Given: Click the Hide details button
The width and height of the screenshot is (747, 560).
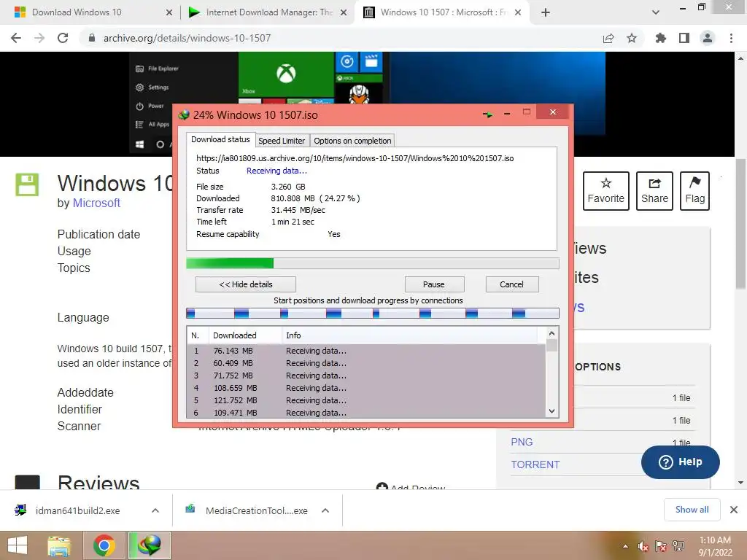Looking at the screenshot, I should click(x=245, y=284).
